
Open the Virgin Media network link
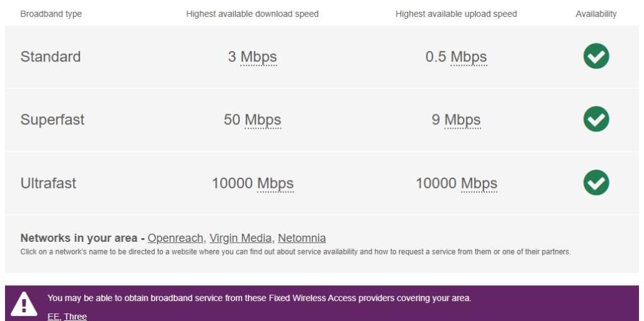[x=240, y=238]
